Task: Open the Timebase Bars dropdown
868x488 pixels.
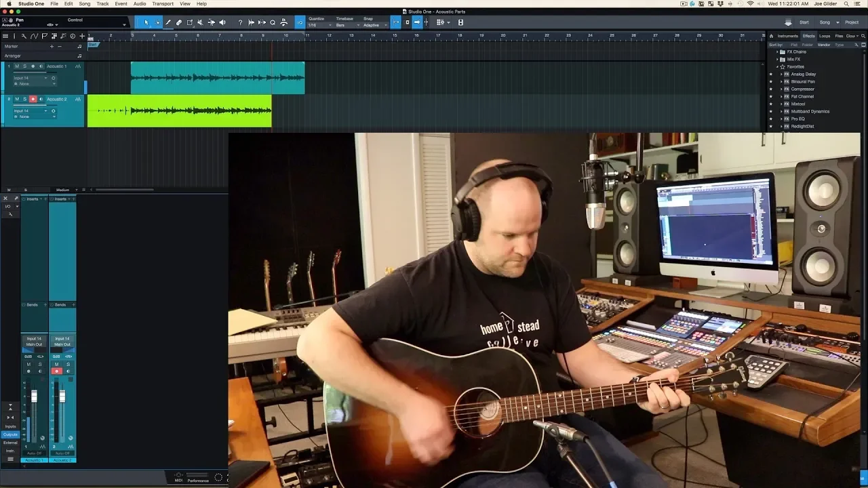Action: tap(347, 25)
